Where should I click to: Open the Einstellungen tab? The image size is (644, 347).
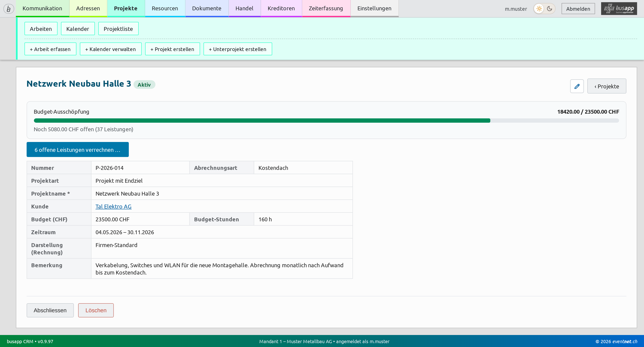(x=374, y=8)
